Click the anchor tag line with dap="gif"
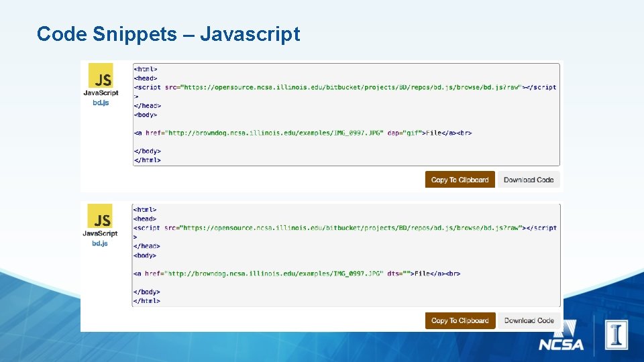This screenshot has height=362, width=644. [x=303, y=133]
